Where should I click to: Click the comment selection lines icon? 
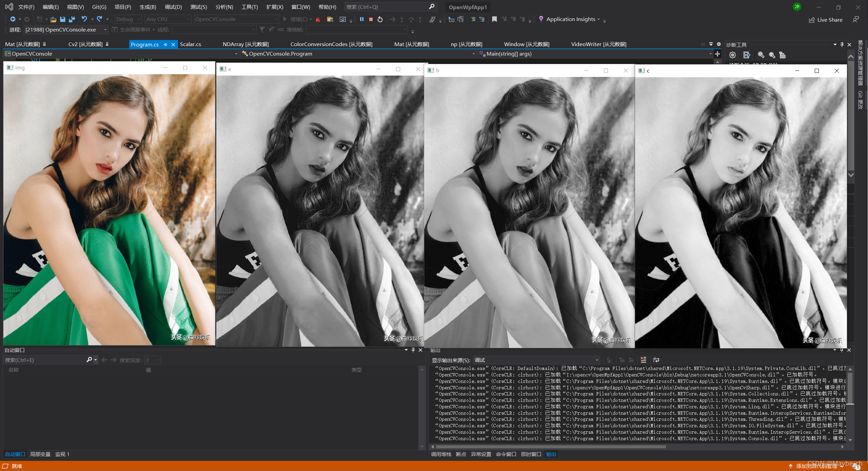(473, 19)
